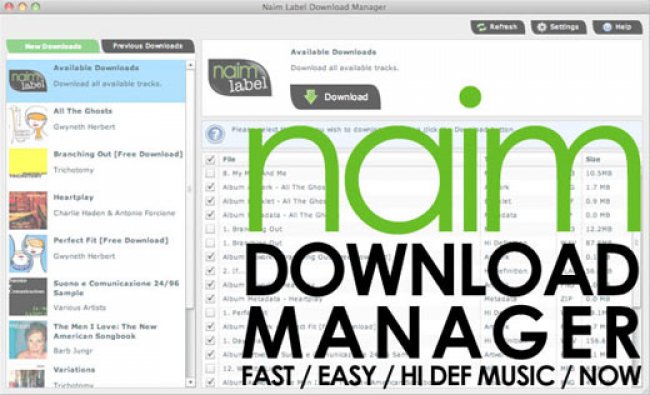
Task: Click the 0.9 MB size cell
Action: coord(598,201)
